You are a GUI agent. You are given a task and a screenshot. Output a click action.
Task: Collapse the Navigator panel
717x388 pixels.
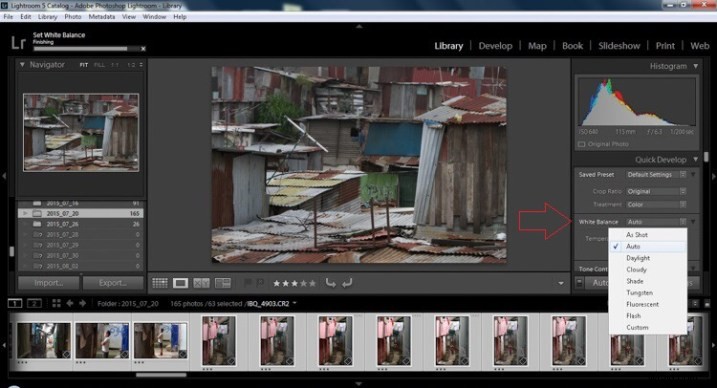coord(22,65)
